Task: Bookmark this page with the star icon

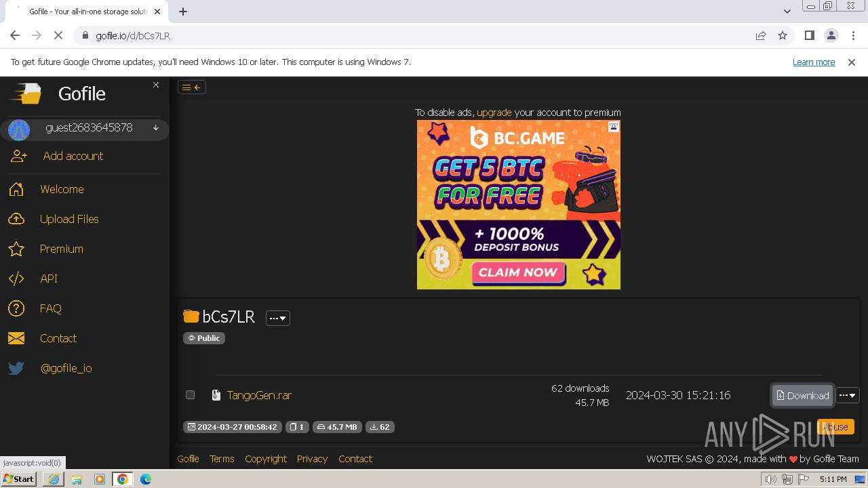Action: coord(783,35)
